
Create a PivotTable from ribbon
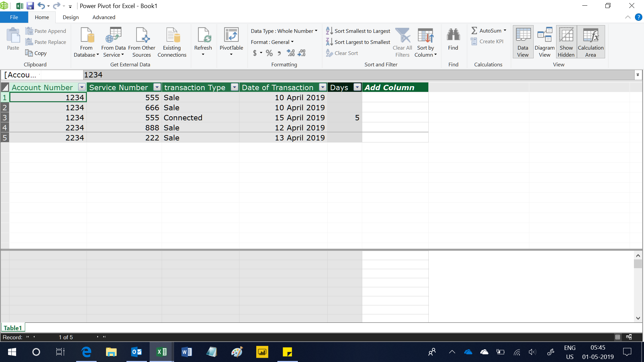pyautogui.click(x=231, y=42)
